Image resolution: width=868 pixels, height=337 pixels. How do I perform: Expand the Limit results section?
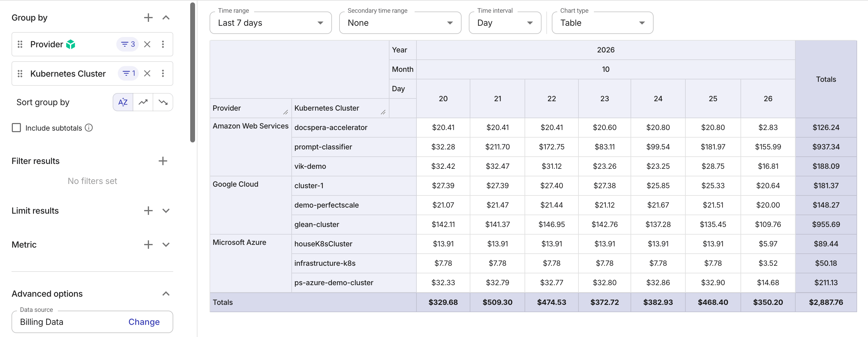(x=166, y=211)
